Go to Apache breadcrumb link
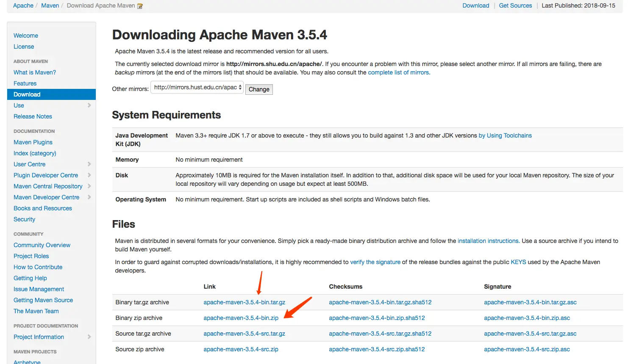The image size is (628, 364). point(23,6)
